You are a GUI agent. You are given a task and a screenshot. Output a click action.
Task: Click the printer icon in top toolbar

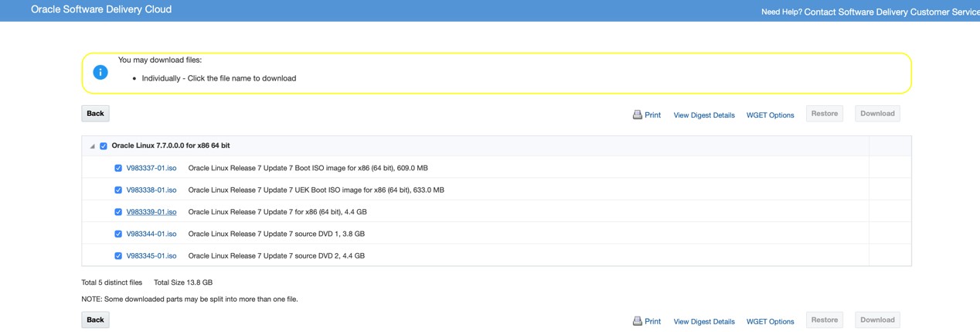click(638, 115)
